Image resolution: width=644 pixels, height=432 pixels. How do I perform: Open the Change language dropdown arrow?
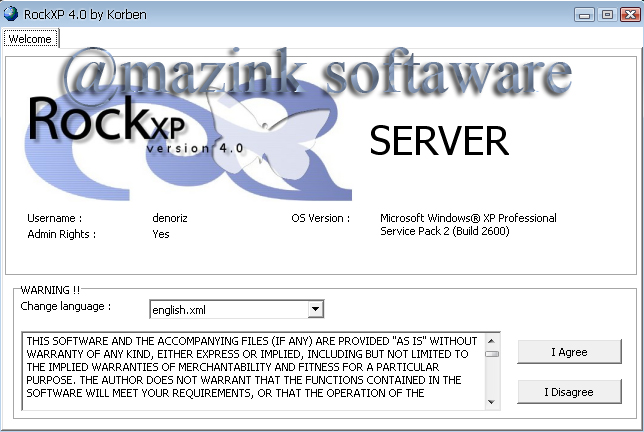pos(315,309)
